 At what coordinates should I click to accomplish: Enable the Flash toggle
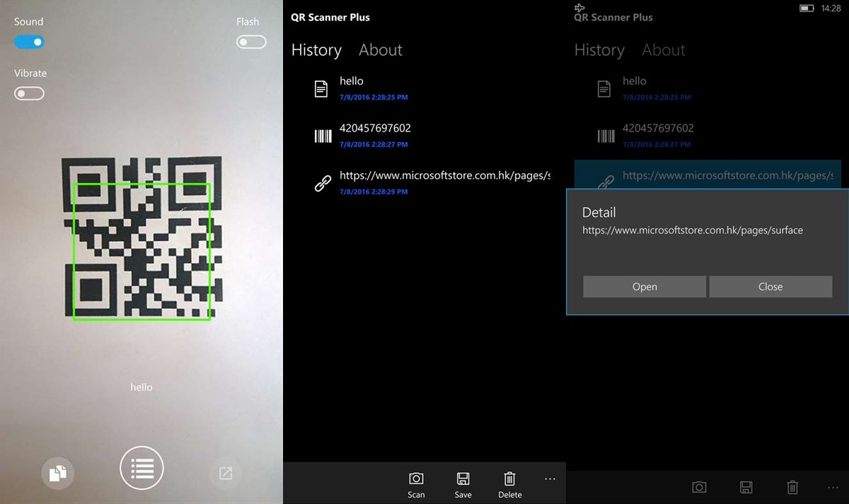click(251, 42)
